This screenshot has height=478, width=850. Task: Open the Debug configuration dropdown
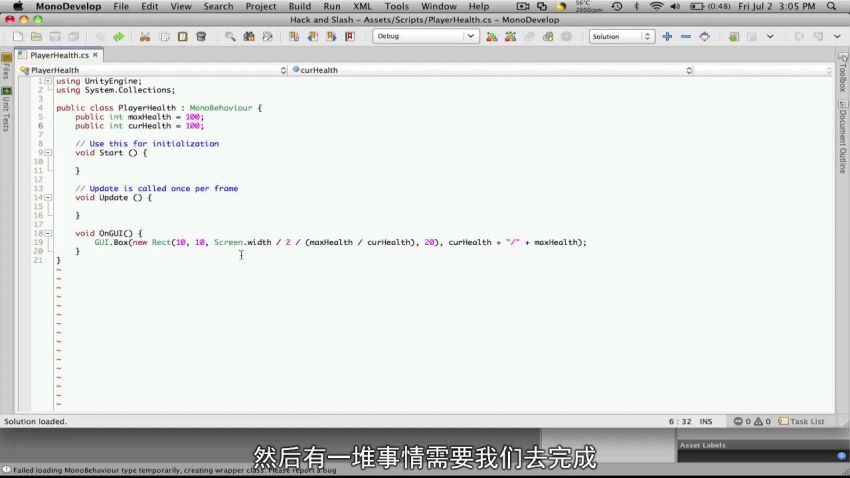425,37
